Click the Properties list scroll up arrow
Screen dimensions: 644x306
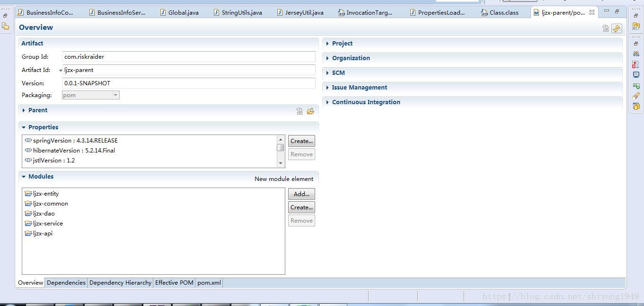click(281, 139)
